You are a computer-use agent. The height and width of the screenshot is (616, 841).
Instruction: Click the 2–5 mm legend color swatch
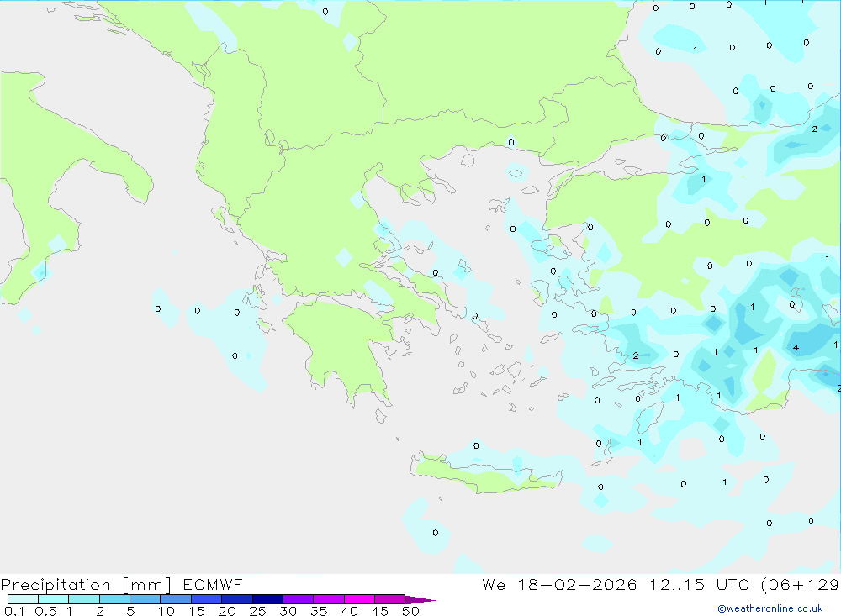tap(114, 599)
